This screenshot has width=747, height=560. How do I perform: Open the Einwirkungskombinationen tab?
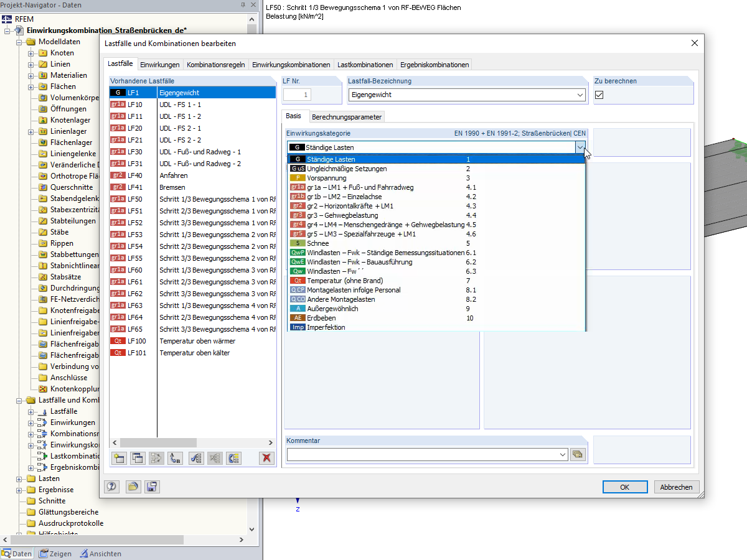(291, 65)
